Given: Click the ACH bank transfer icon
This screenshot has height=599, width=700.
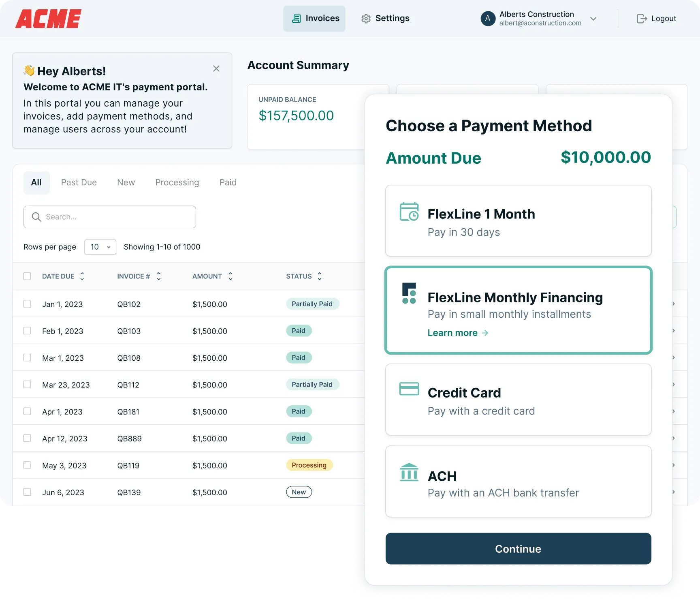Looking at the screenshot, I should (409, 473).
